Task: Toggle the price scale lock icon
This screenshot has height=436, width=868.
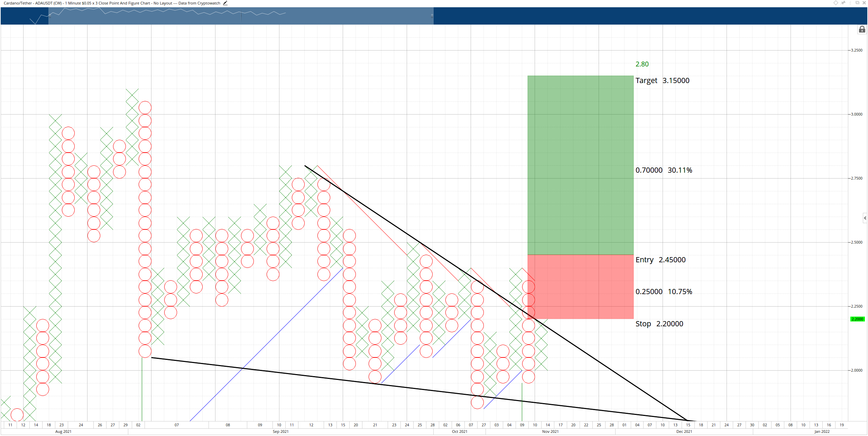Action: pos(862,29)
